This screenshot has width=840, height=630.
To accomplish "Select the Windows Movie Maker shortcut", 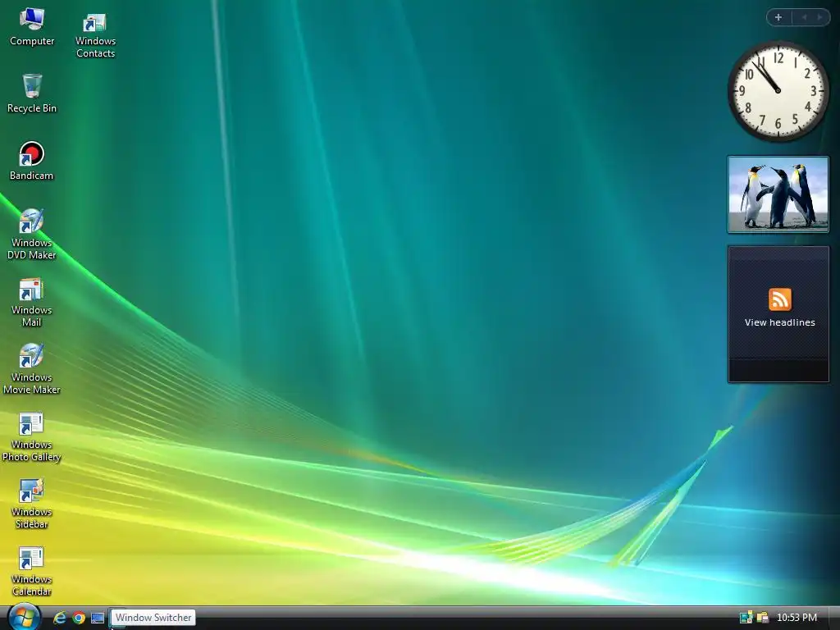I will click(32, 368).
